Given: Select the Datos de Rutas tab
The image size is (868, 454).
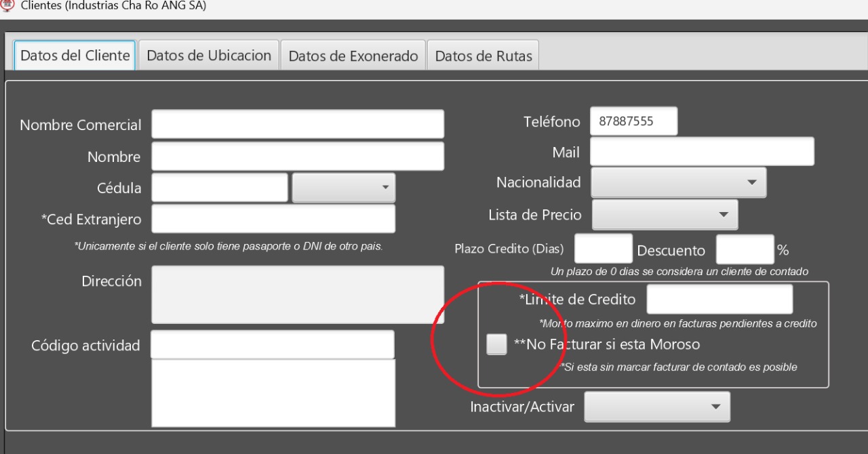Looking at the screenshot, I should coord(484,56).
